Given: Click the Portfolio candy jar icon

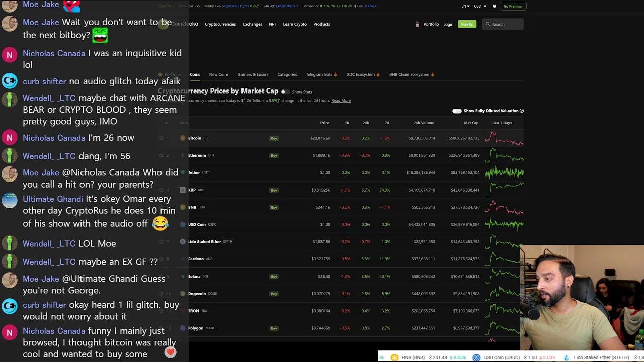Looking at the screenshot, I should tap(417, 24).
